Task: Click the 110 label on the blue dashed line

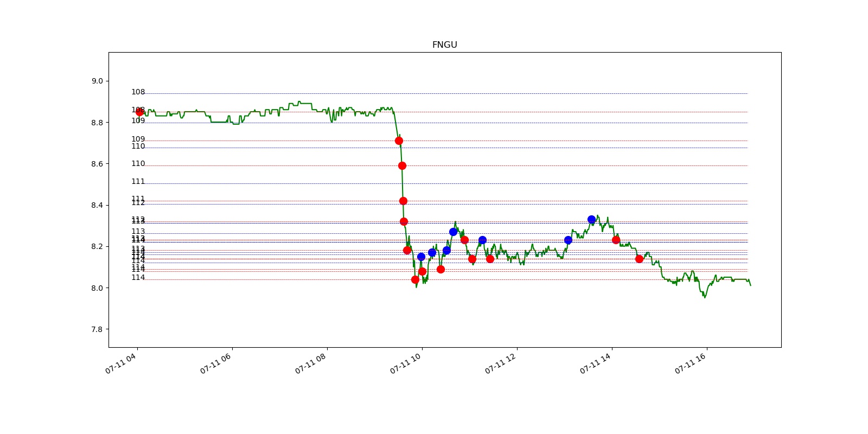Action: tap(138, 146)
